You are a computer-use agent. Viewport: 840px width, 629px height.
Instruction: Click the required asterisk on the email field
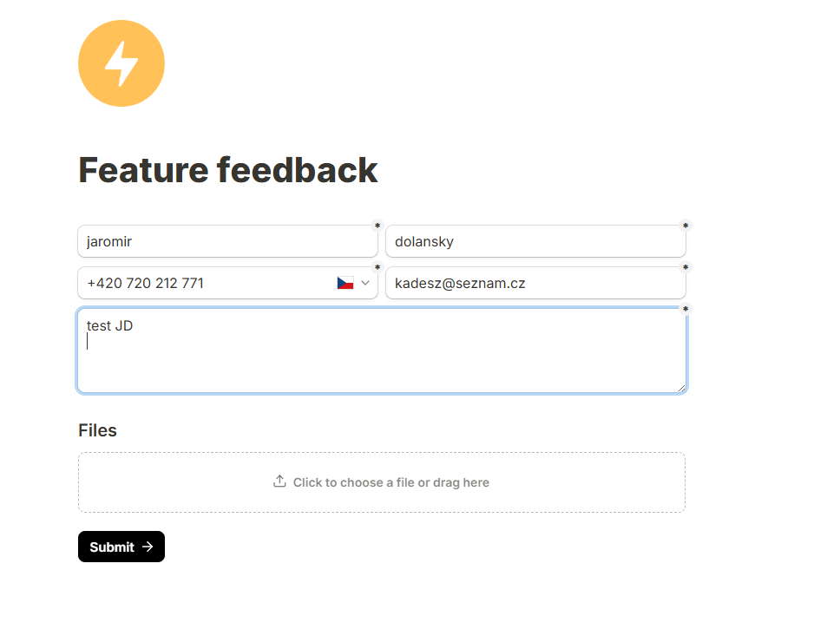click(x=686, y=267)
